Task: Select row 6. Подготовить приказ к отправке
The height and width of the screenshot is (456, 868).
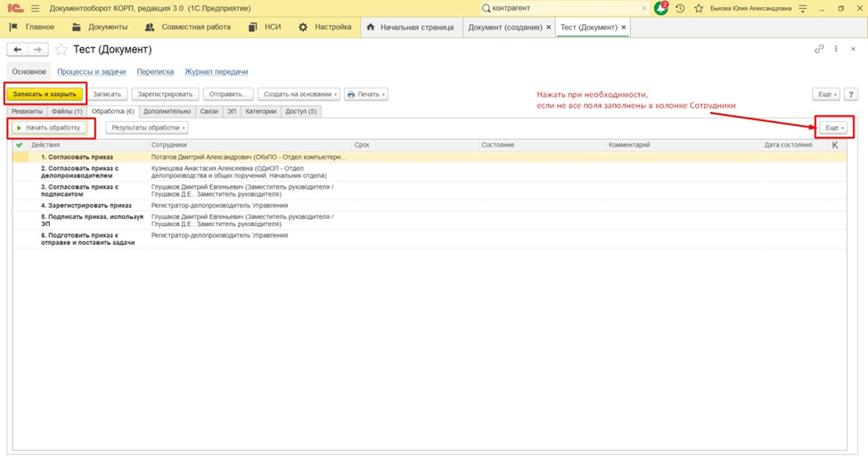Action: (430, 239)
